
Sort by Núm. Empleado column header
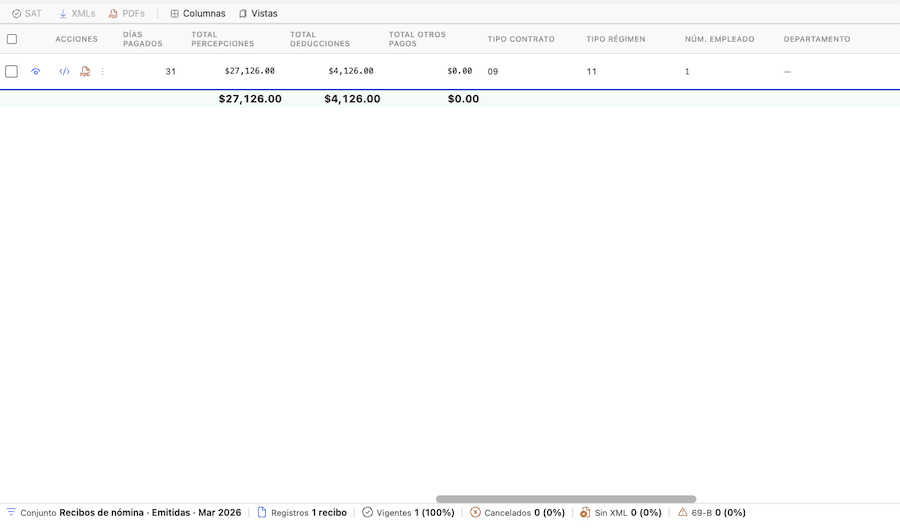point(720,39)
